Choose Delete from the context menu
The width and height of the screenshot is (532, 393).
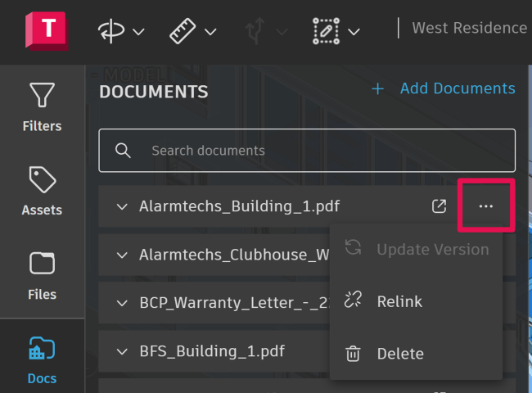399,354
